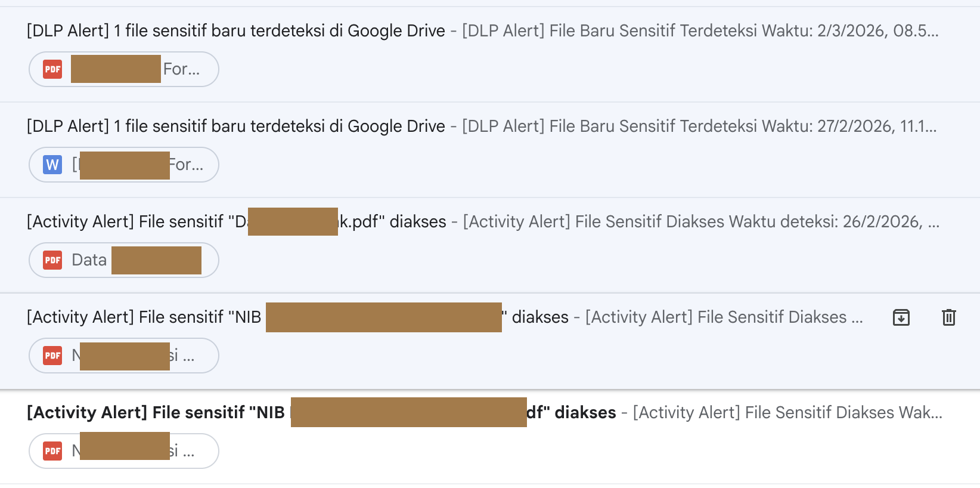Click PDF icon in hovered NIB alert attachment
Viewport: 980px width, 488px height.
coord(52,356)
